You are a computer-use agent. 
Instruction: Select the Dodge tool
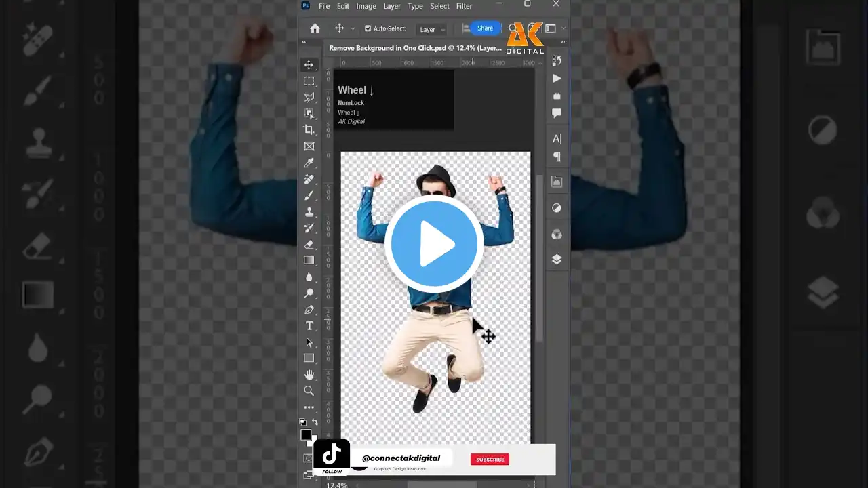pyautogui.click(x=309, y=293)
